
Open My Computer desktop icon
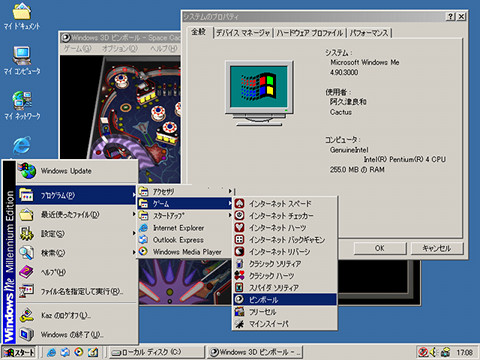22,61
